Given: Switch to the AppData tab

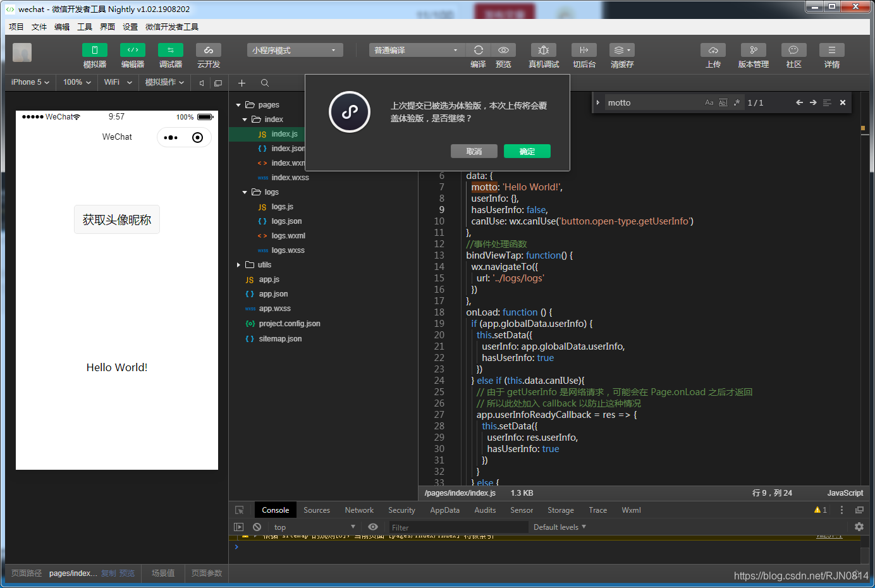Looking at the screenshot, I should click(x=444, y=510).
